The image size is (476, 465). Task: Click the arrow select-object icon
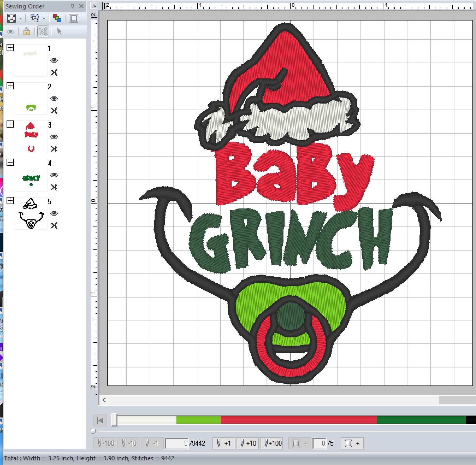tap(59, 32)
